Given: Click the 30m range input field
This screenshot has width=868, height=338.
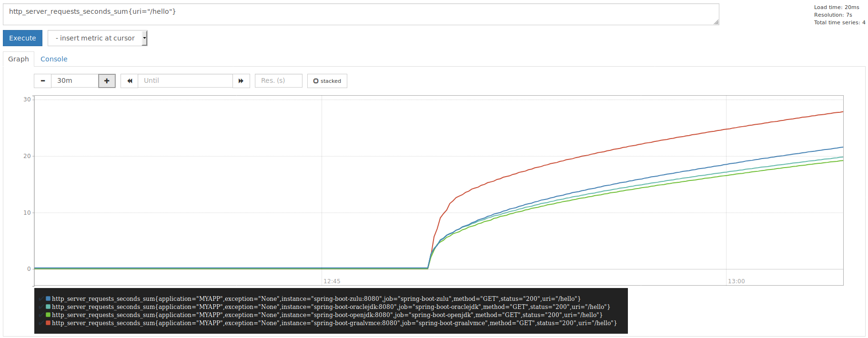Looking at the screenshot, I should (75, 81).
